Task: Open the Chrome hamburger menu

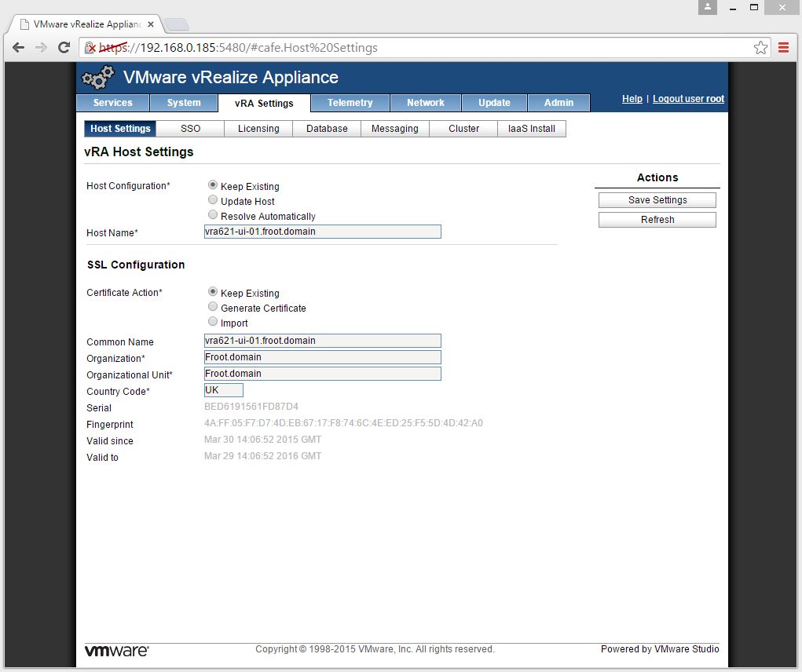Action: coord(783,47)
